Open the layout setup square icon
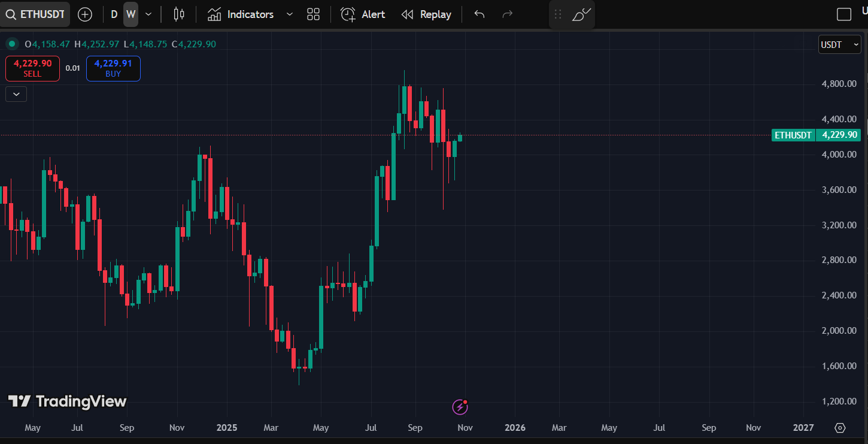 [x=844, y=14]
